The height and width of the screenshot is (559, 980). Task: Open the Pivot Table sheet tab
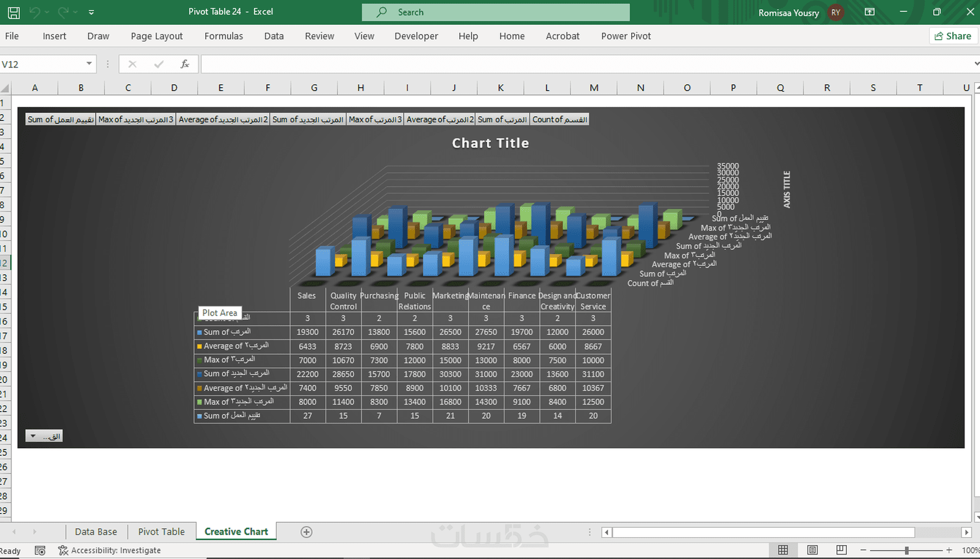[x=161, y=531]
